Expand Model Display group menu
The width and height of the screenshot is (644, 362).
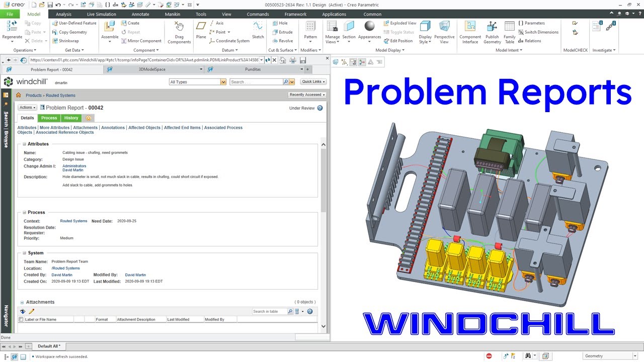point(390,50)
